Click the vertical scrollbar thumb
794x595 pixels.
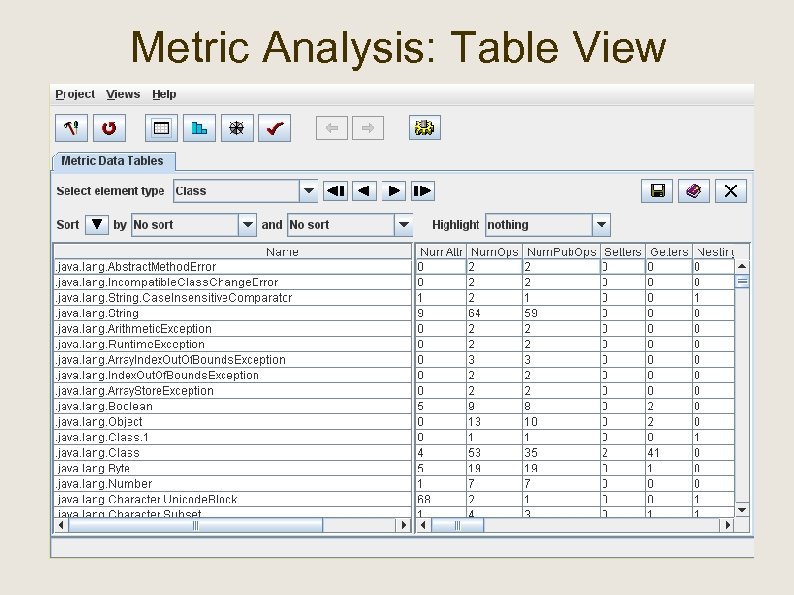point(742,282)
